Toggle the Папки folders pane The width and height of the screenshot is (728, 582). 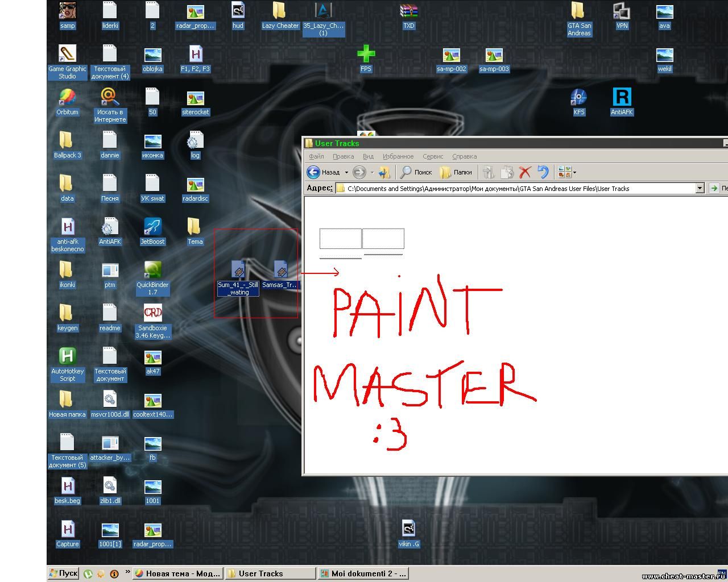[456, 172]
